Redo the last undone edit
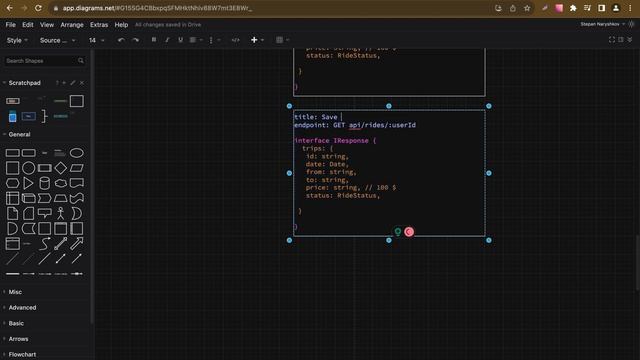The height and width of the screenshot is (360, 640). (x=136, y=40)
